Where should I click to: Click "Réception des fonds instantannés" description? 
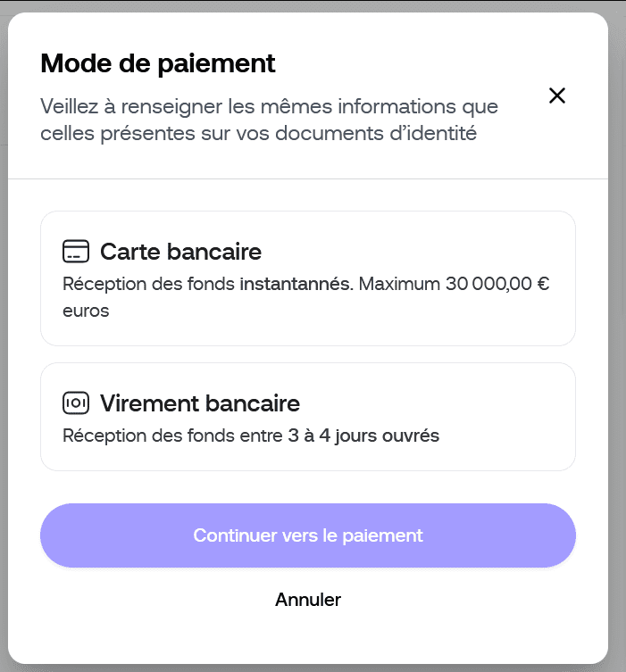[x=206, y=285]
